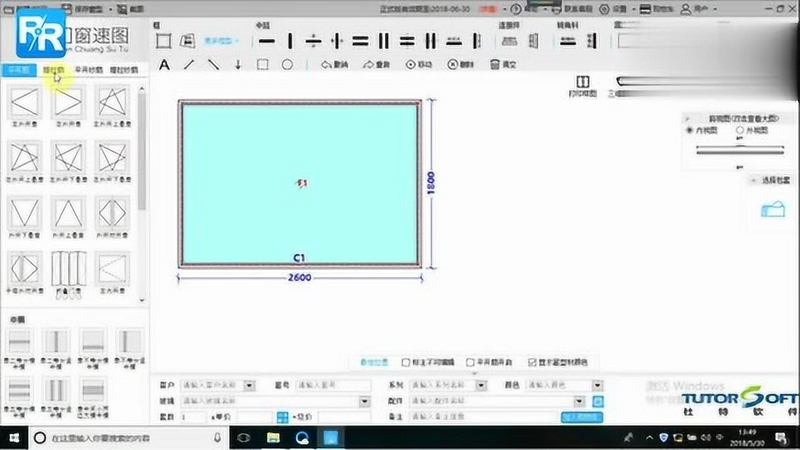Toggle the middle checkbox below canvas
This screenshot has height=450, width=800.
point(470,362)
